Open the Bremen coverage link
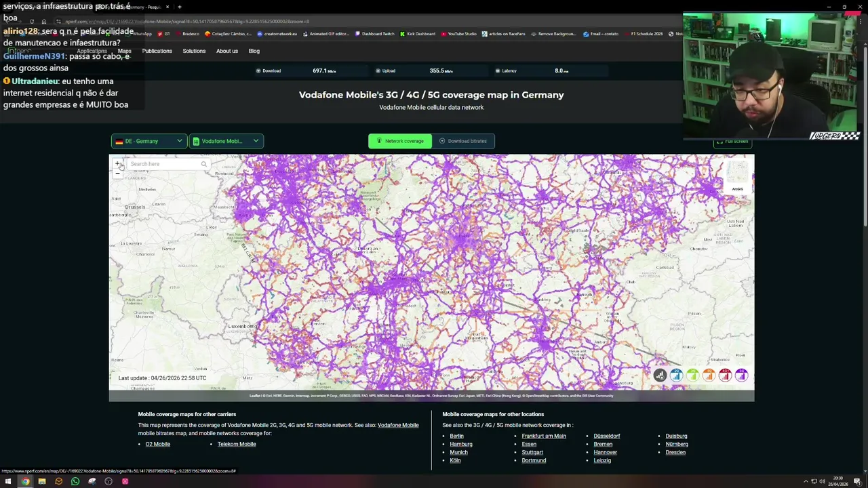Viewport: 868px width, 488px height. pos(603,444)
